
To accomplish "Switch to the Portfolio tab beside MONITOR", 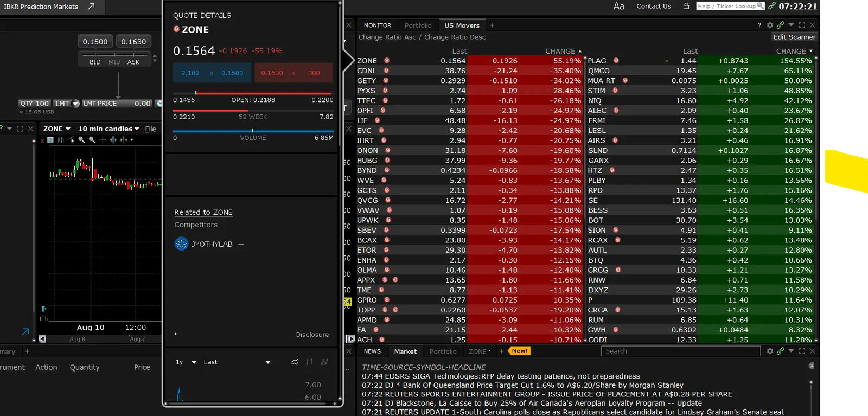I will [x=418, y=25].
